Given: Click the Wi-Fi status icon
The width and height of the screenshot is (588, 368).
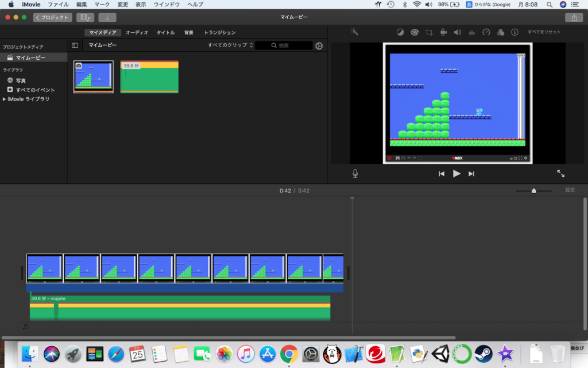Looking at the screenshot, I should point(417,5).
